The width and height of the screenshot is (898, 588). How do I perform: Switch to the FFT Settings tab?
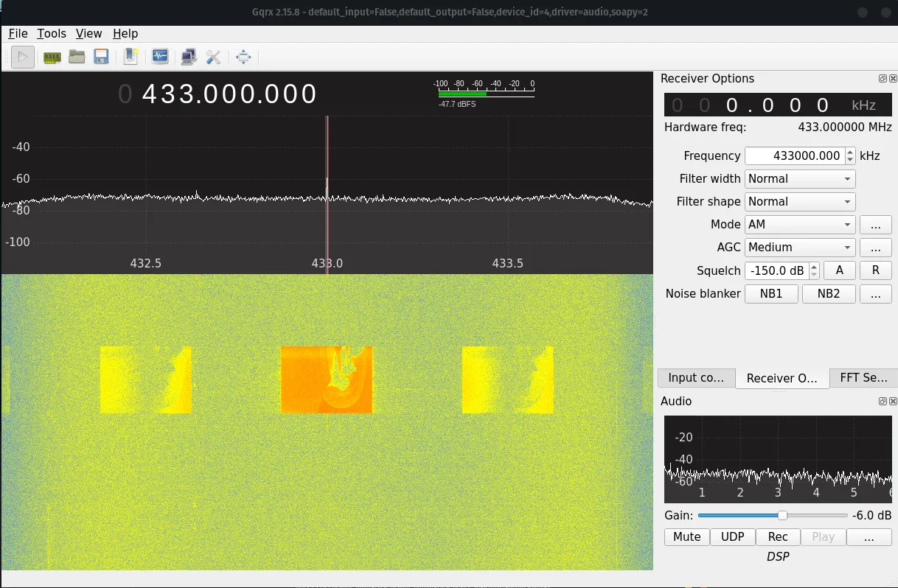tap(863, 378)
